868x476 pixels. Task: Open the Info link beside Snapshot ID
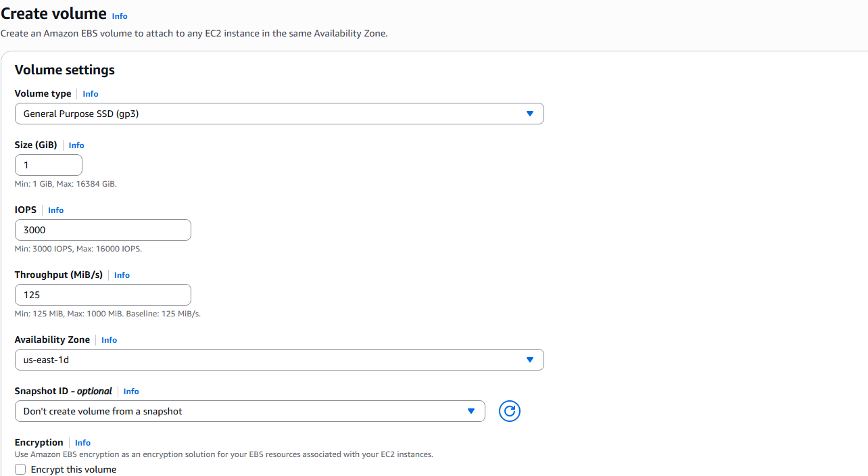[131, 391]
